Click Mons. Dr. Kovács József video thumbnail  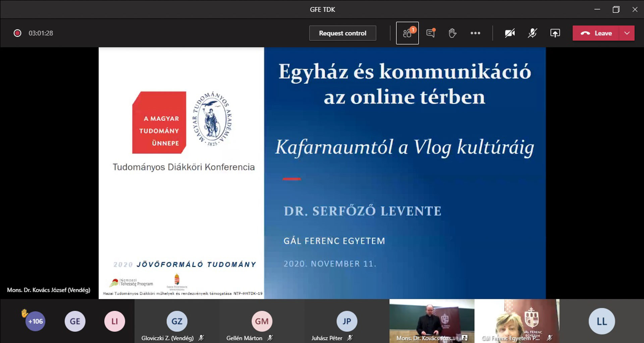coord(432,321)
